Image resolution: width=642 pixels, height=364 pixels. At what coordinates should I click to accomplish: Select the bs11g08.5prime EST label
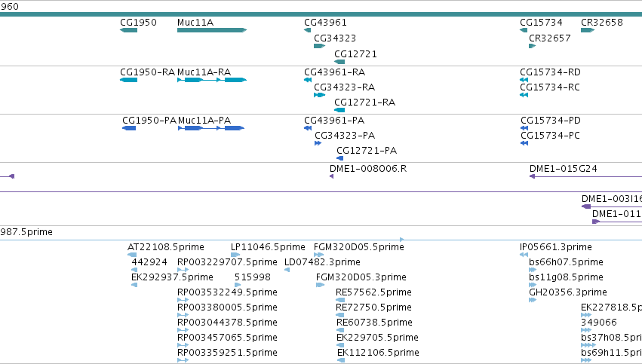(x=567, y=277)
